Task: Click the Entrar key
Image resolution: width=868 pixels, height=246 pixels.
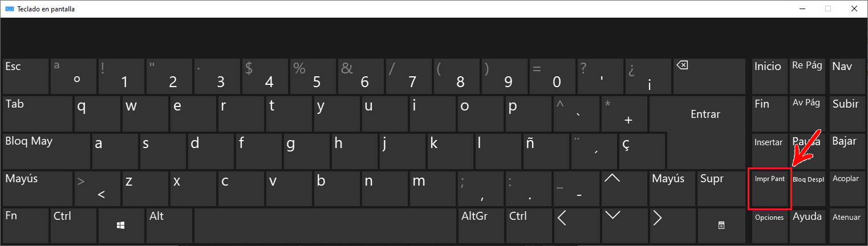Action: [705, 113]
